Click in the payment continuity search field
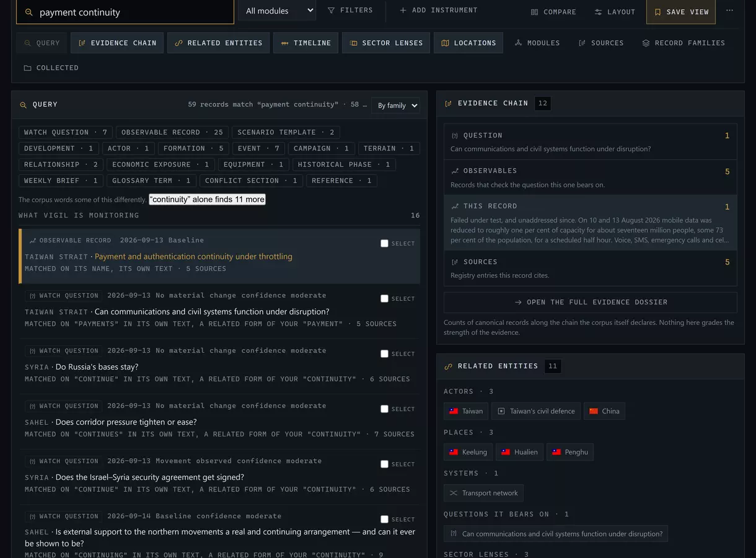The height and width of the screenshot is (558, 756). (125, 12)
